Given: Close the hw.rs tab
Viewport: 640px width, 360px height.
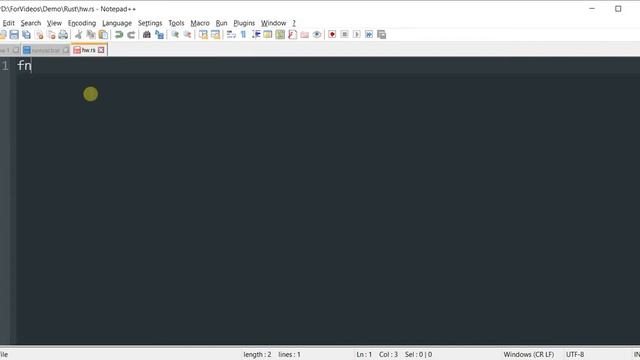Looking at the screenshot, I should click(x=101, y=50).
